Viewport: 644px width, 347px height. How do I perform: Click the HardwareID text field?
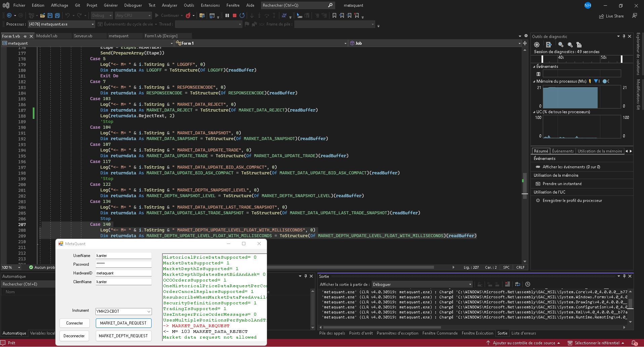tap(123, 273)
